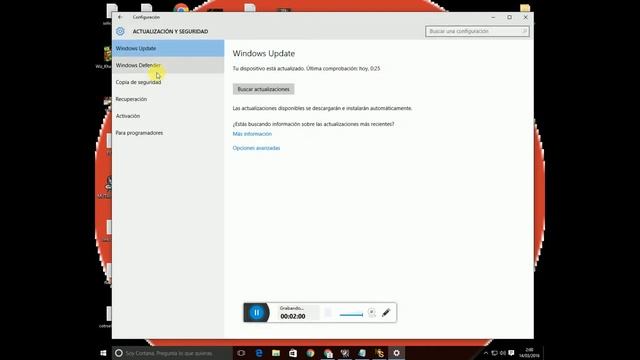Open File Explorer from the taskbar
This screenshot has width=640, height=360.
pos(276,353)
